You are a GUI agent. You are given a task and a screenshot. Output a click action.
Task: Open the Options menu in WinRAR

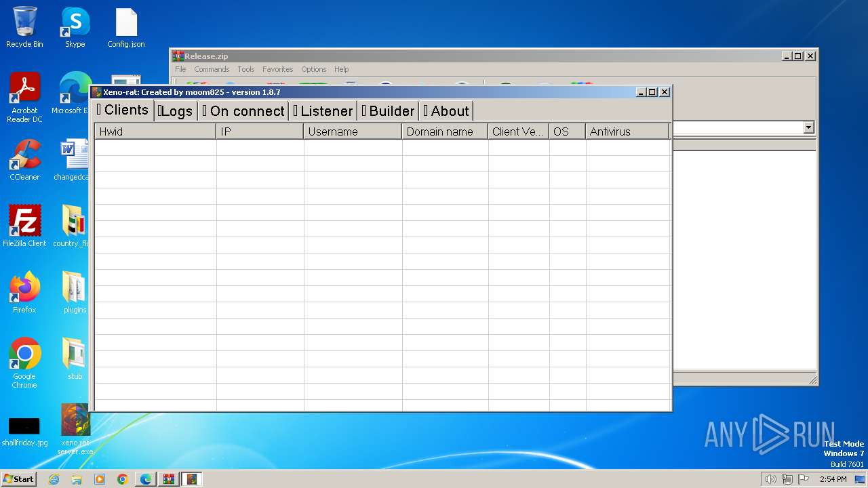[314, 69]
